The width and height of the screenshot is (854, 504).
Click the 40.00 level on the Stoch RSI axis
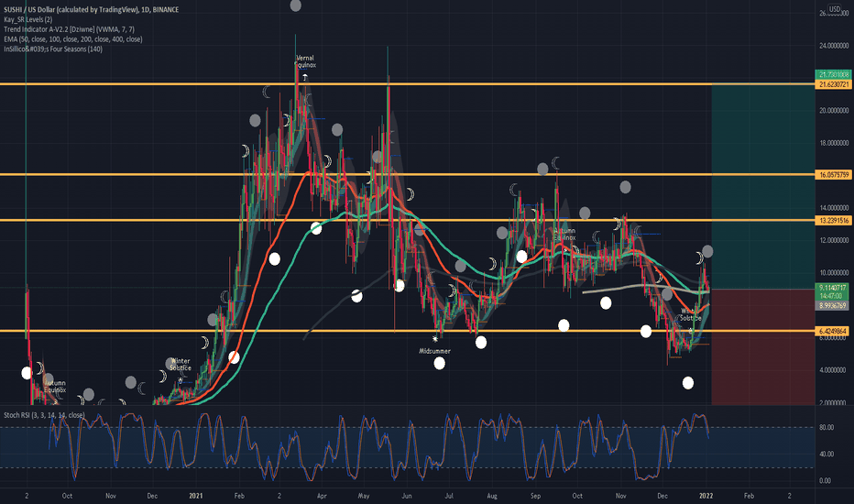tap(827, 454)
